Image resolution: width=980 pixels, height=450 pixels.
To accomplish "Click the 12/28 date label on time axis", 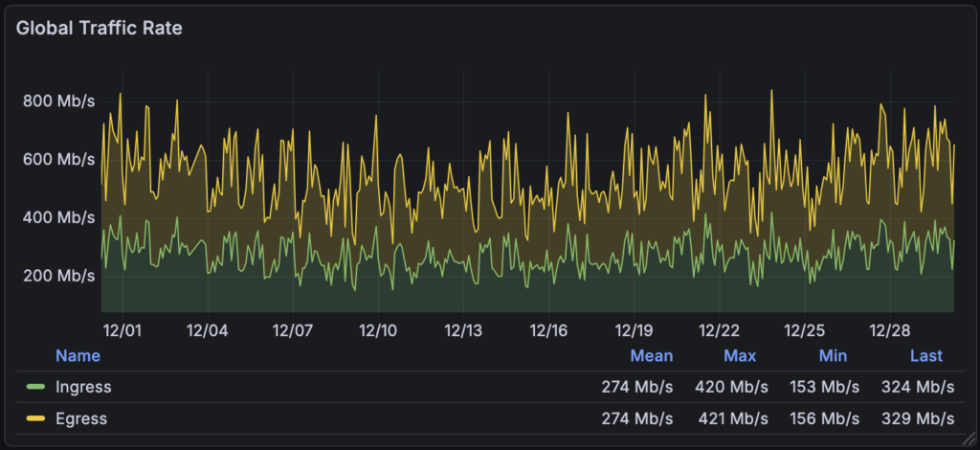I will (888, 331).
